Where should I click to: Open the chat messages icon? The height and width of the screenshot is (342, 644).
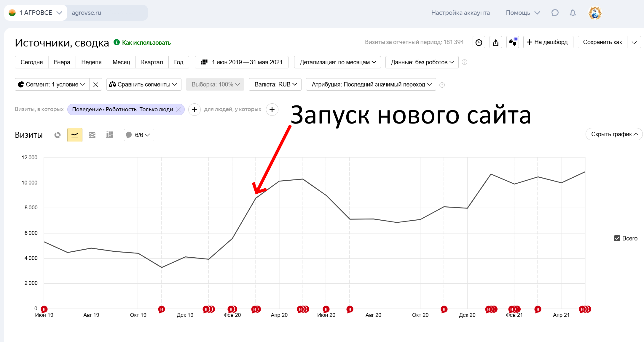coord(555,13)
